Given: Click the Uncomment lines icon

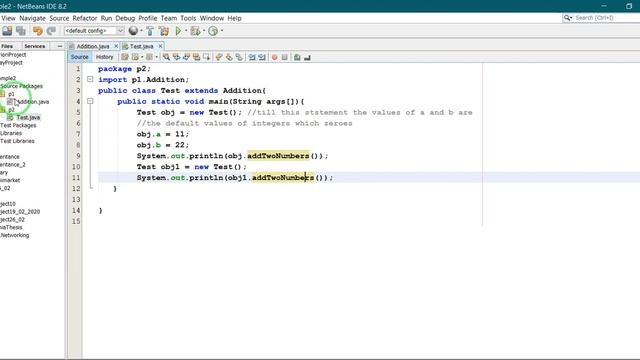Looking at the screenshot, I should 307,57.
